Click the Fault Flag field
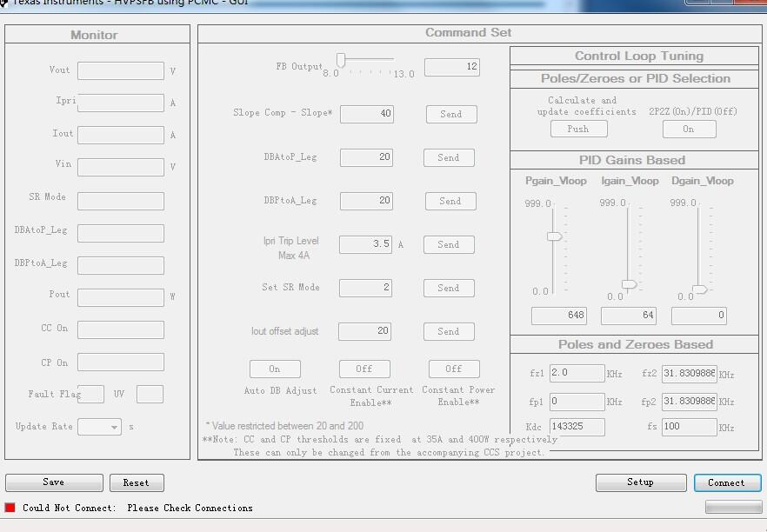This screenshot has height=532, width=767. click(91, 394)
